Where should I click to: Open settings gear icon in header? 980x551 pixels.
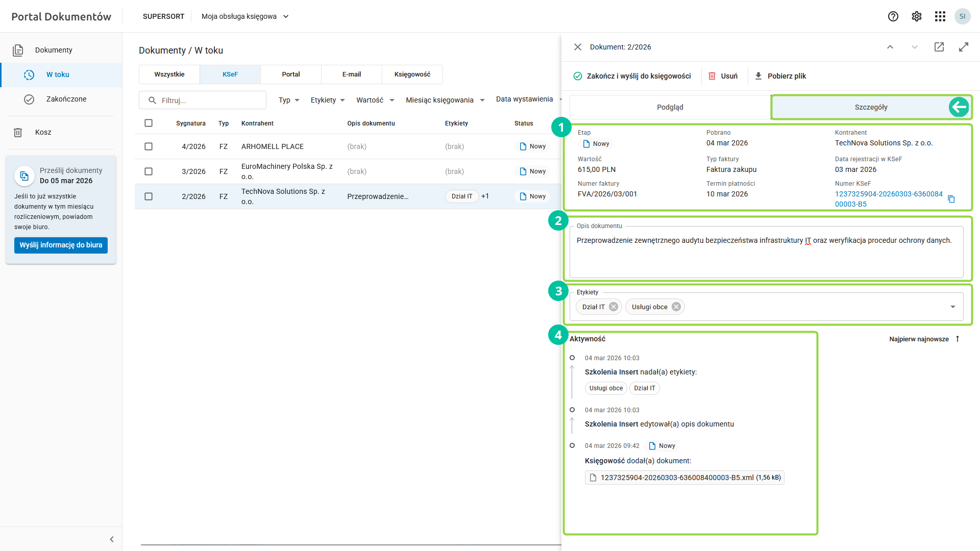point(916,16)
